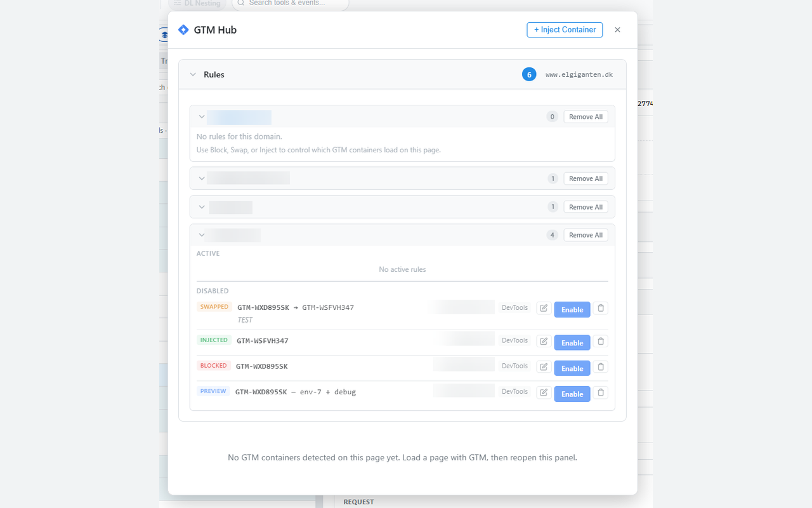Delete the SWAPPED rule with trash icon
Image resolution: width=812 pixels, height=508 pixels.
pyautogui.click(x=601, y=308)
